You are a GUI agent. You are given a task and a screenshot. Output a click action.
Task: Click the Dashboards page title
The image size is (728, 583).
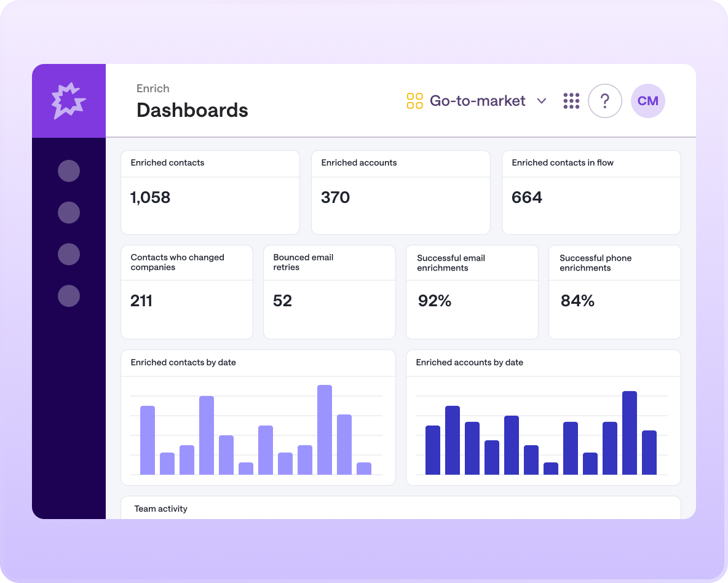coord(192,110)
